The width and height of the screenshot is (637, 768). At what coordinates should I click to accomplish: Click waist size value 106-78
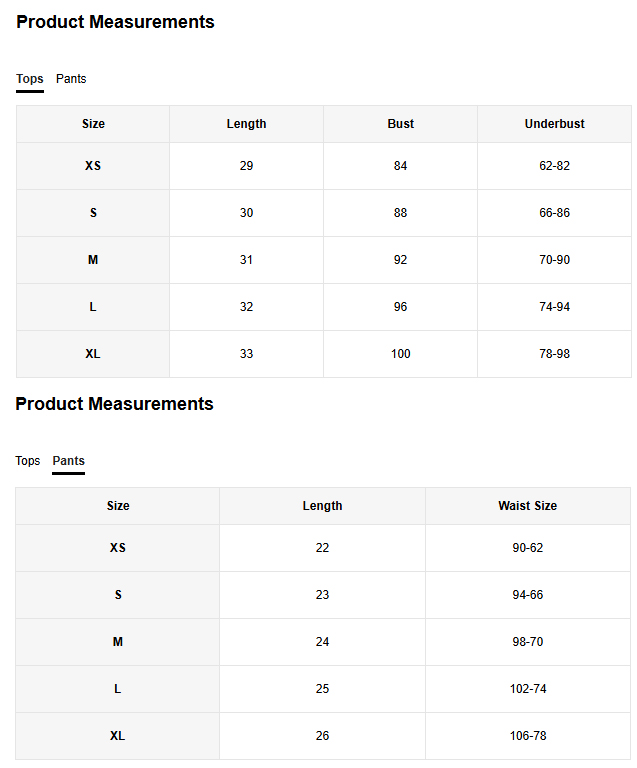[x=527, y=736]
